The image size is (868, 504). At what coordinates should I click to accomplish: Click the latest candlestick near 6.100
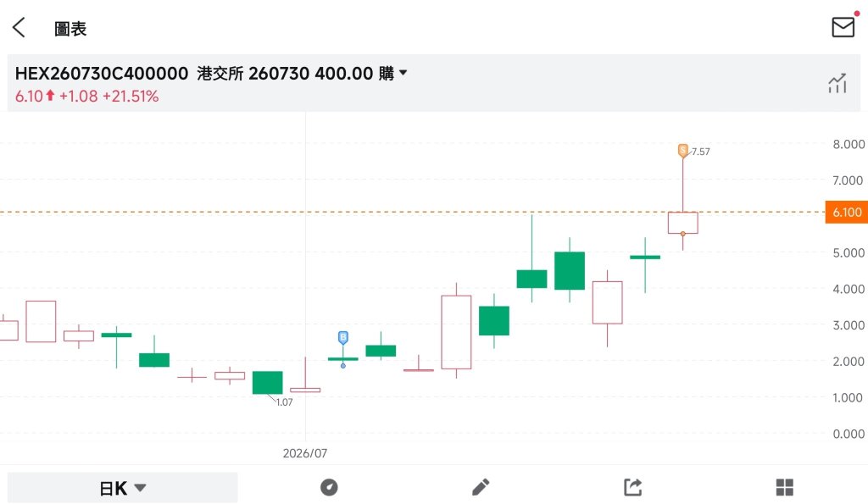682,223
